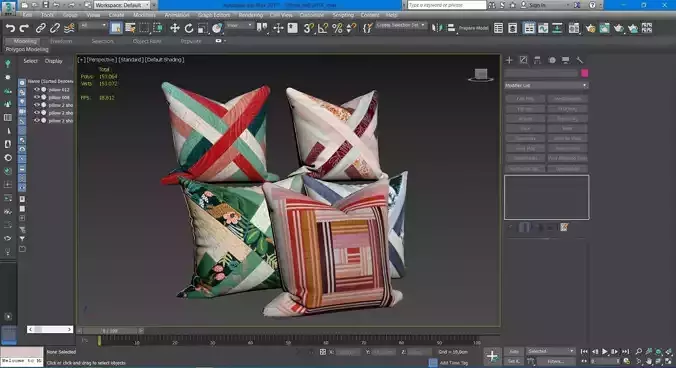Activate the Select and Move tool
Viewport: 676px width, 368px height.
175,28
